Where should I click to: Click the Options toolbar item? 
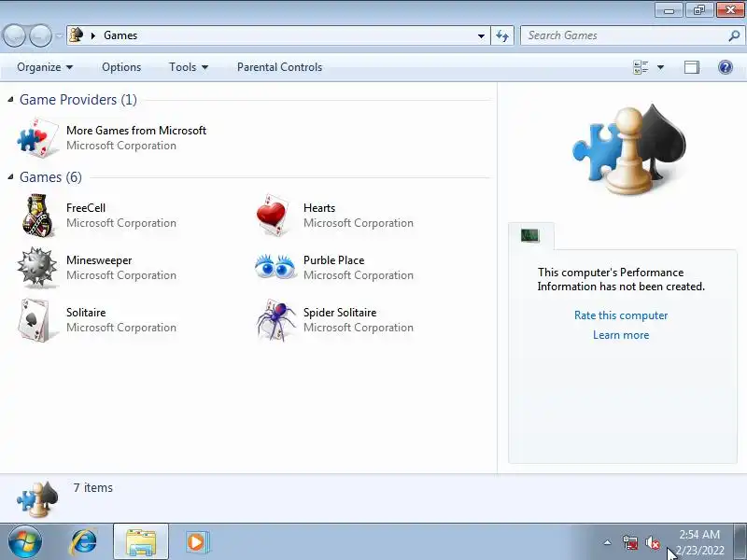[x=121, y=67]
